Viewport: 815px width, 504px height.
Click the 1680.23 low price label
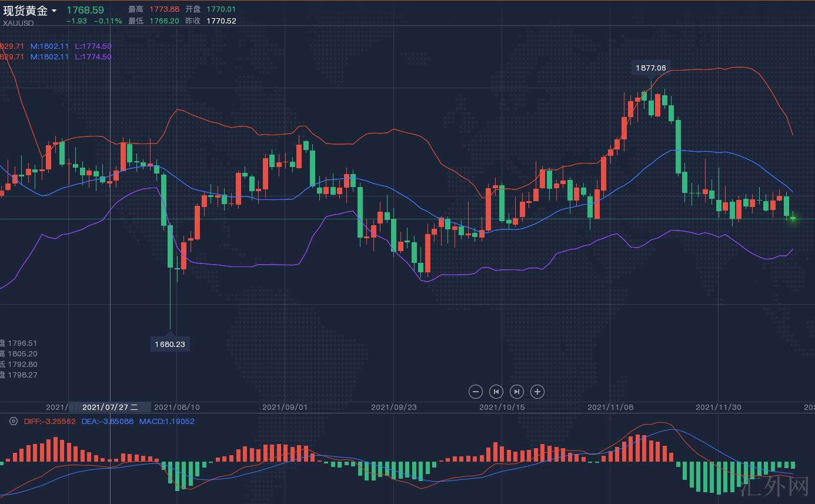170,344
